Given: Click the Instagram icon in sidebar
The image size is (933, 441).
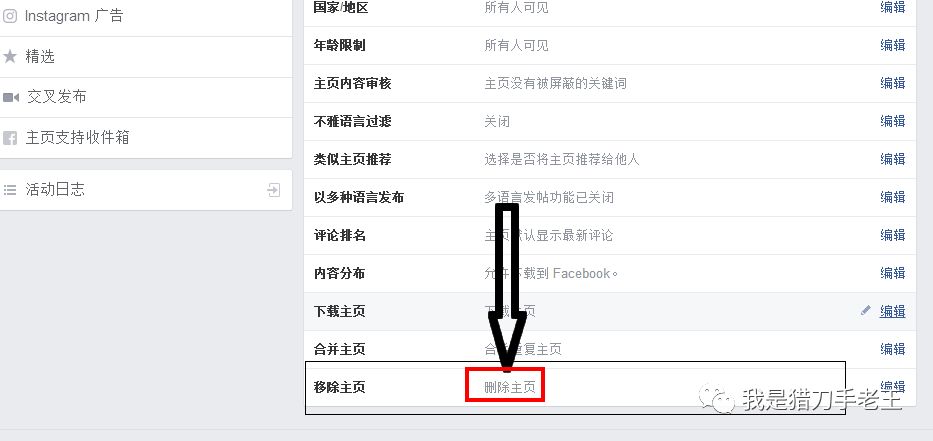Looking at the screenshot, I should (x=10, y=16).
